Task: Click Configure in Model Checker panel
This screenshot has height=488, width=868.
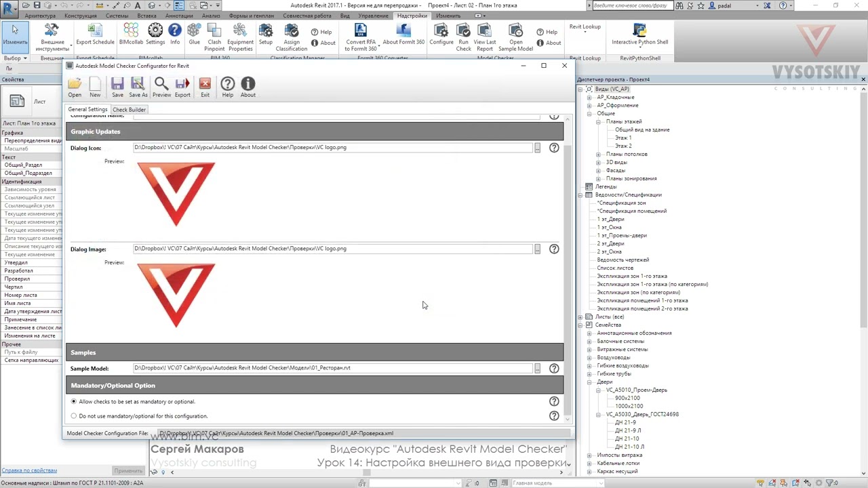Action: coord(441,35)
